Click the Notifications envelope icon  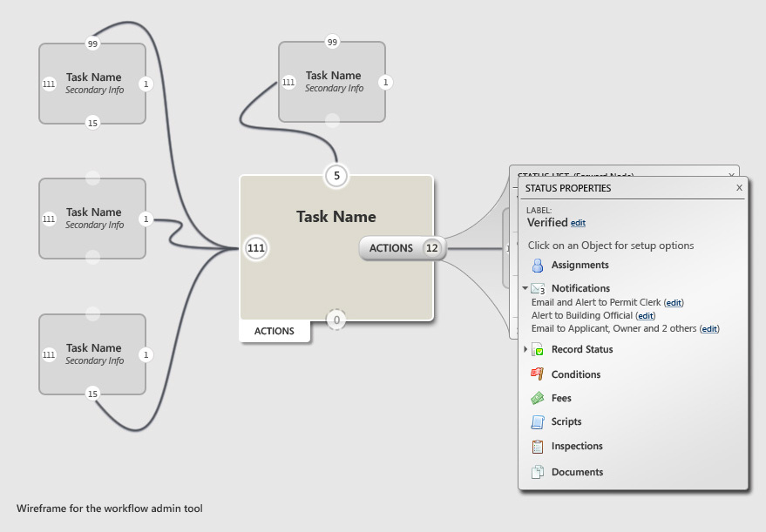coord(538,288)
